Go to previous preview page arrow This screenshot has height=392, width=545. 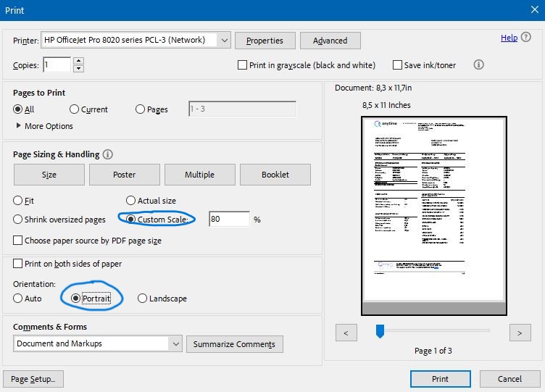tap(346, 333)
